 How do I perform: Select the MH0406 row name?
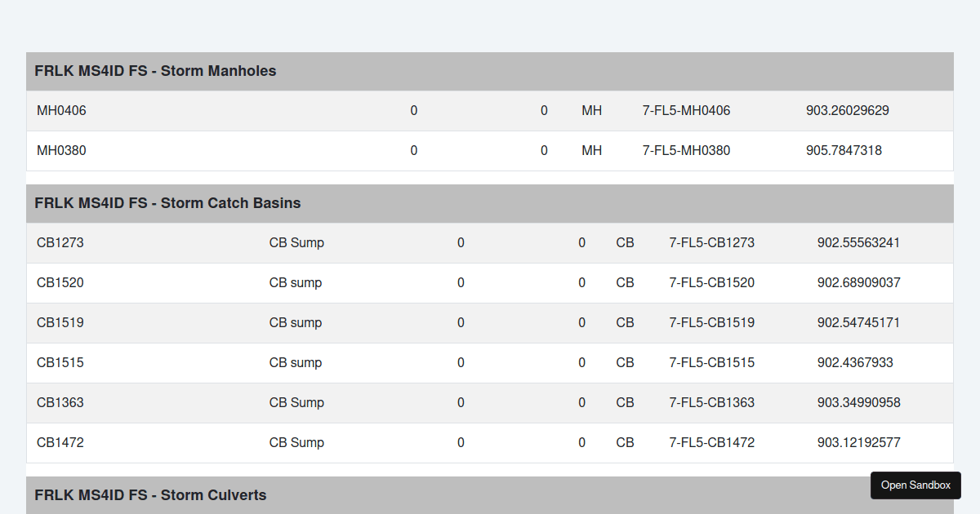coord(61,111)
